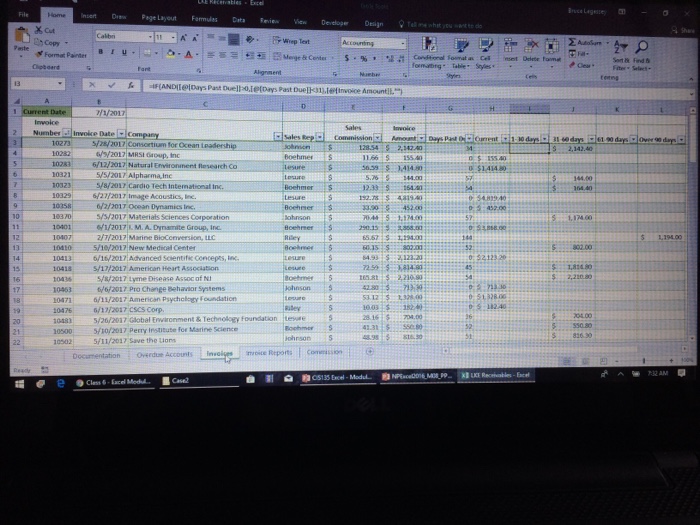Click the Copy button
The width and height of the screenshot is (700, 525).
pos(48,42)
